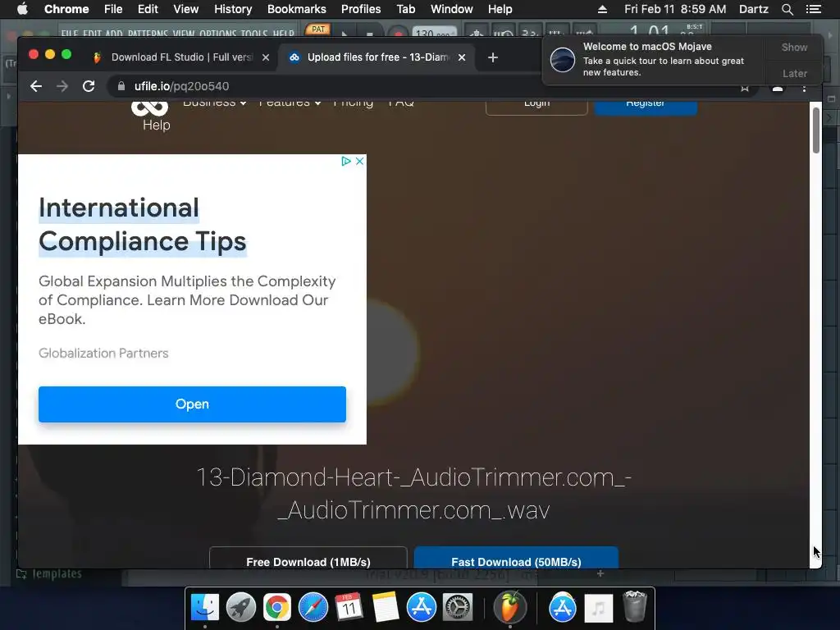Open the History menu
The width and height of the screenshot is (840, 630).
[233, 9]
